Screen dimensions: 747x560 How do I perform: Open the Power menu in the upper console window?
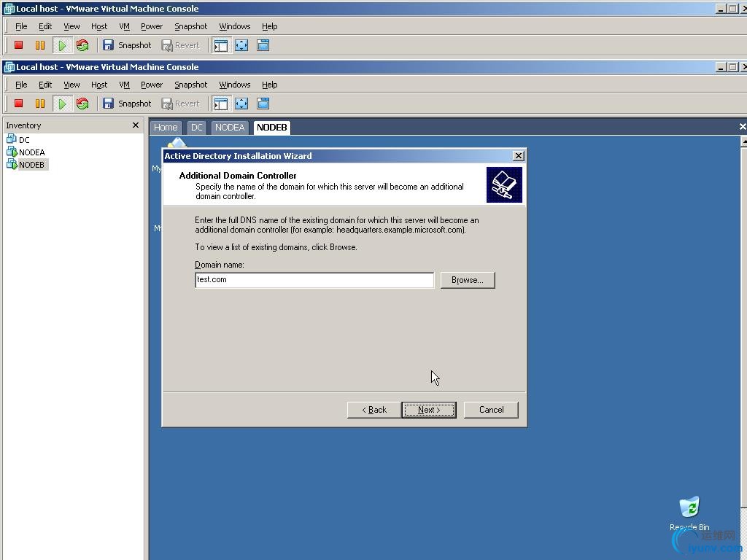152,26
